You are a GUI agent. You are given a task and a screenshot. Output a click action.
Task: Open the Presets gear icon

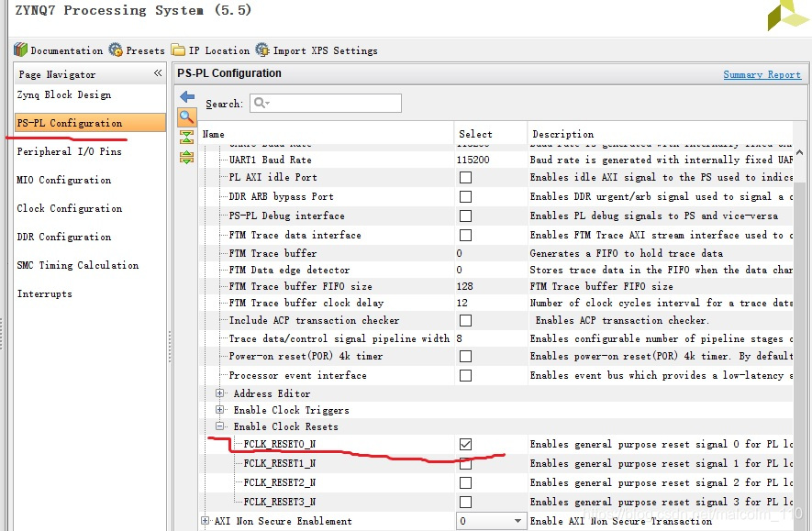point(116,50)
